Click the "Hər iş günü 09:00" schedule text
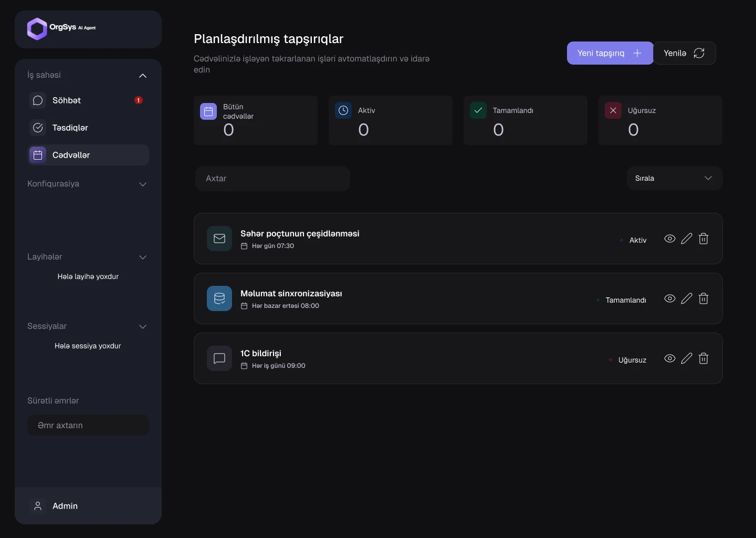Viewport: 756px width, 538px height. click(x=279, y=366)
